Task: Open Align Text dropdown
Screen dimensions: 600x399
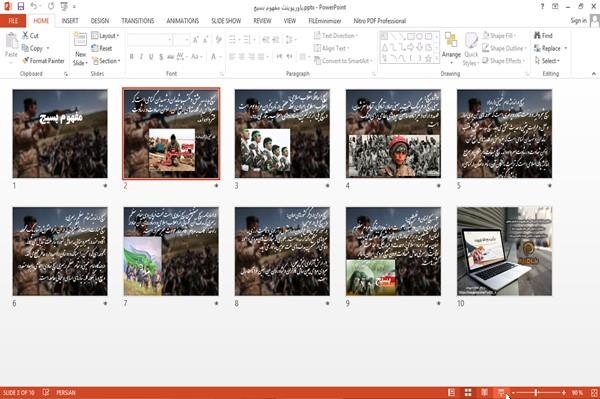Action: click(331, 48)
